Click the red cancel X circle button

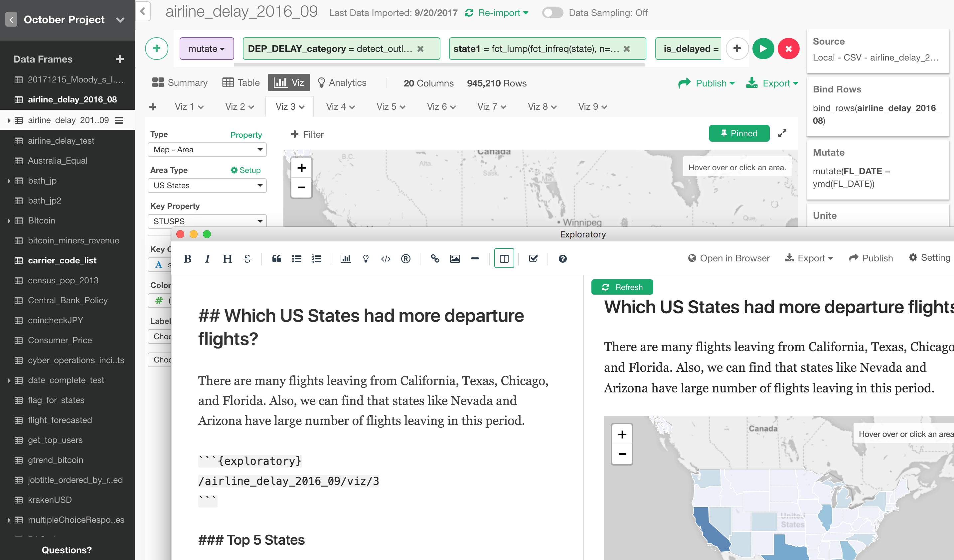coord(789,49)
